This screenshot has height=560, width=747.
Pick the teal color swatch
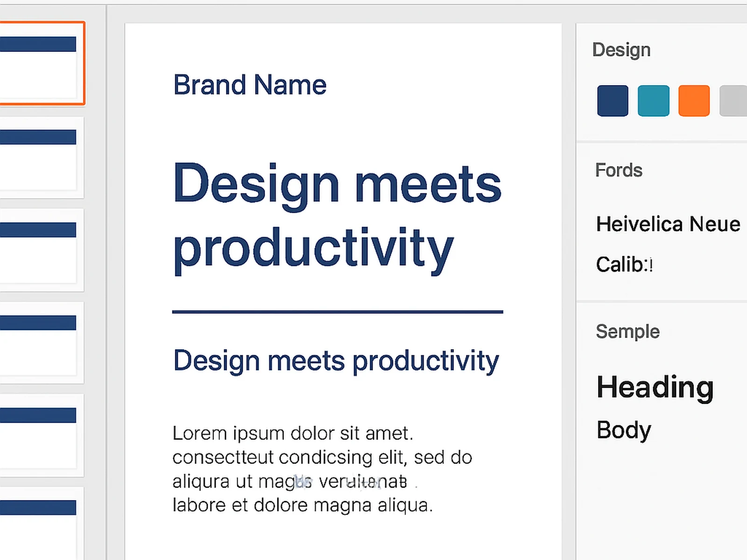(653, 100)
